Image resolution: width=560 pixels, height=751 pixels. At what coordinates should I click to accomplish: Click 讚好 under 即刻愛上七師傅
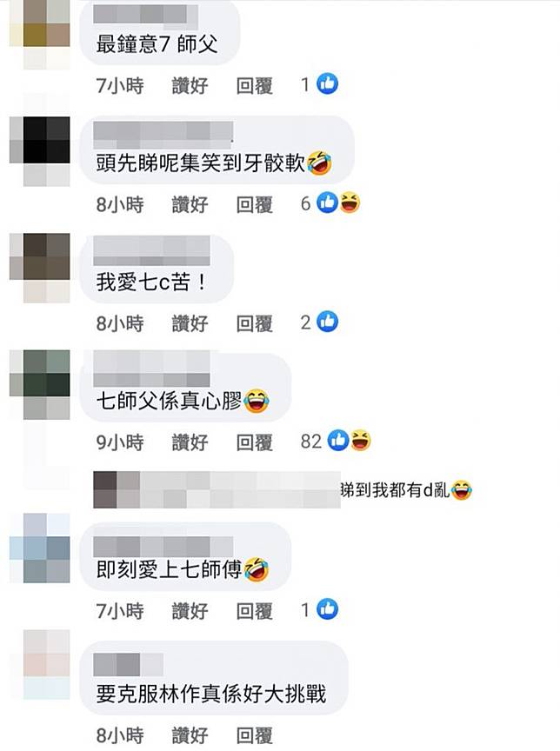[190, 611]
